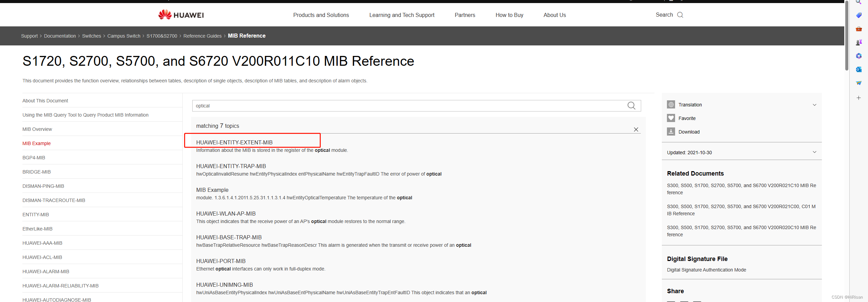Open site search magnifier icon in header
The width and height of the screenshot is (868, 302).
(680, 15)
